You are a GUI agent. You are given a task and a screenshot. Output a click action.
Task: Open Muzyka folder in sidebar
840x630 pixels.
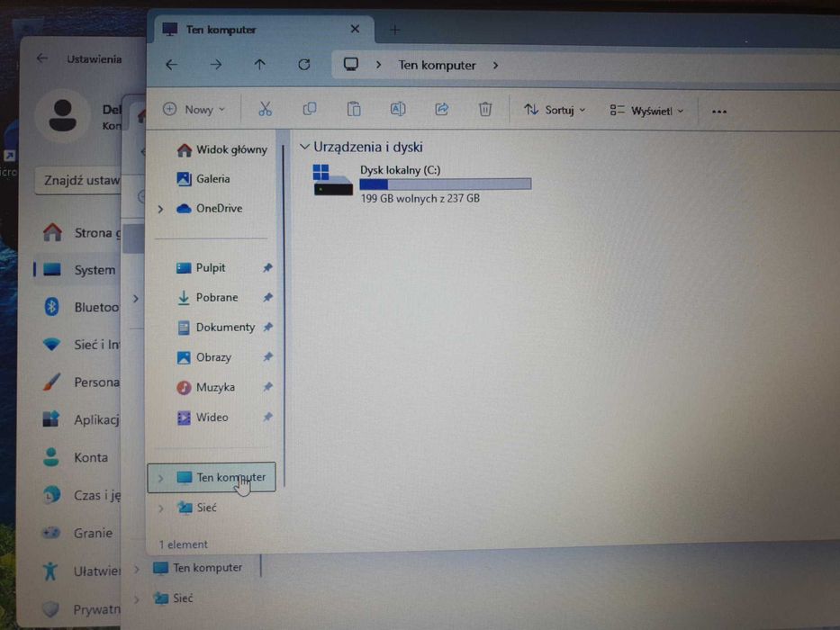coord(205,387)
